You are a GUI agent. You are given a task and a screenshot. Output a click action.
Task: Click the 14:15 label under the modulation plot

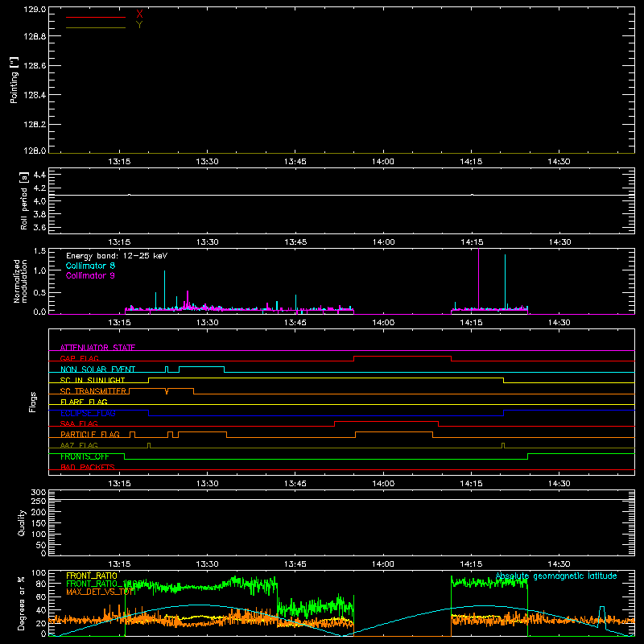[x=471, y=323]
